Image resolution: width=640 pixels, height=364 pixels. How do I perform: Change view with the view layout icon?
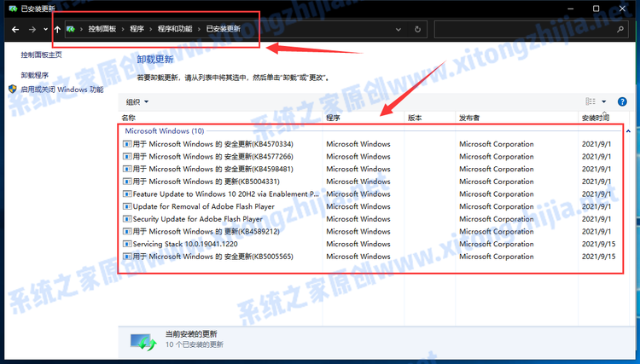591,101
